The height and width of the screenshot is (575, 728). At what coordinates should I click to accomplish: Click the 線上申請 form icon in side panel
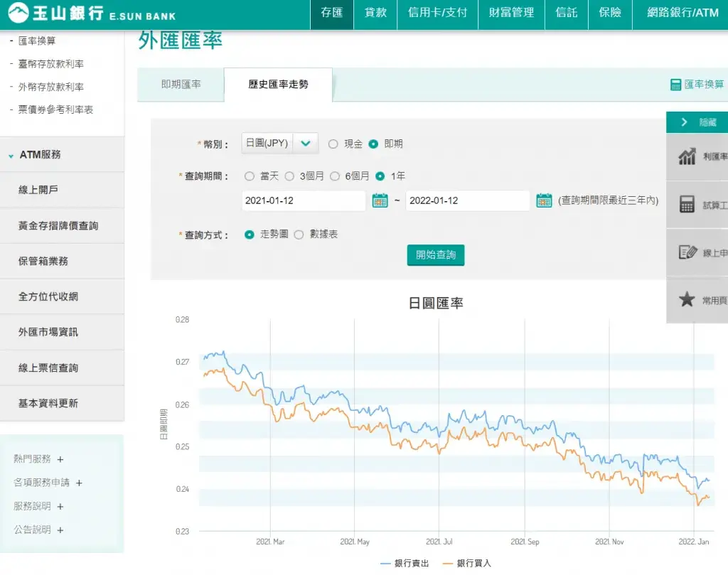point(687,252)
